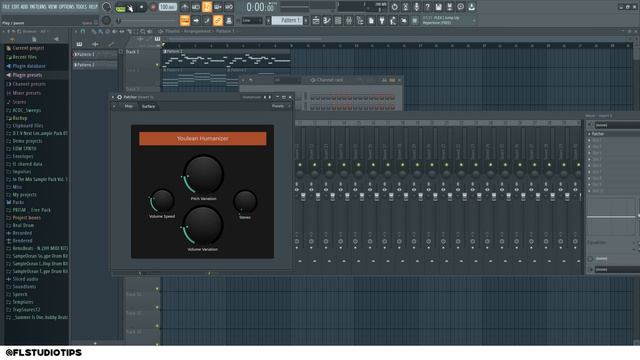
Task: Click the tempo field showing 100
Action: click(x=167, y=7)
